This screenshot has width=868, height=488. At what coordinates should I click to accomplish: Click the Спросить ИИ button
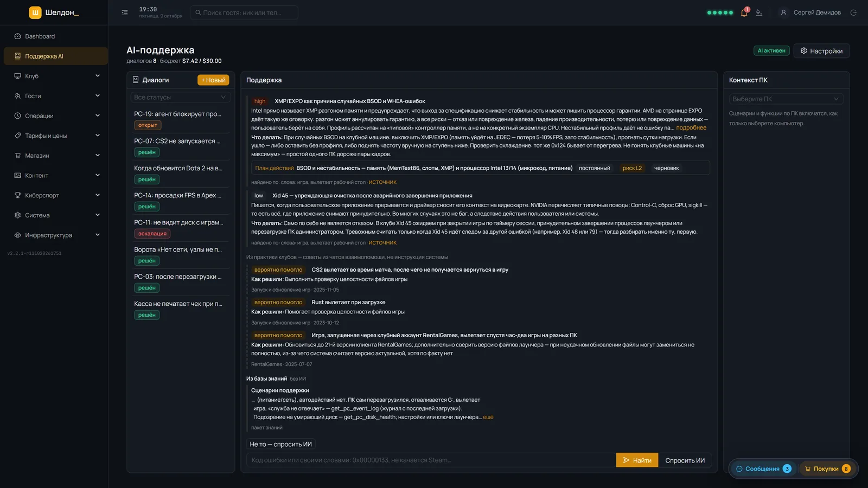pyautogui.click(x=685, y=460)
